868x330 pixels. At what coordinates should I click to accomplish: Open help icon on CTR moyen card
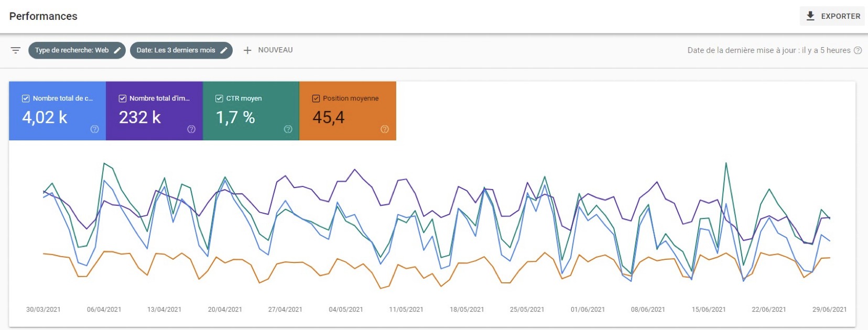(288, 129)
